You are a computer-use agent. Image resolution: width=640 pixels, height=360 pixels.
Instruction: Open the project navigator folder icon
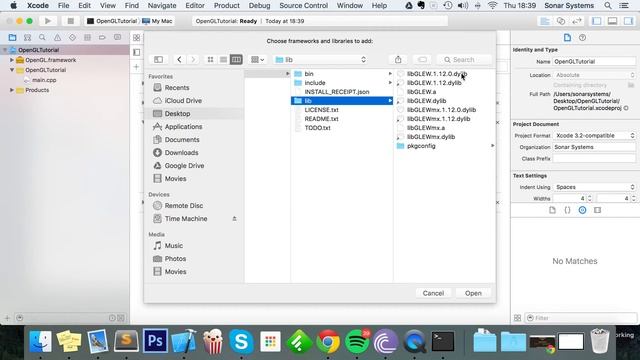12,38
